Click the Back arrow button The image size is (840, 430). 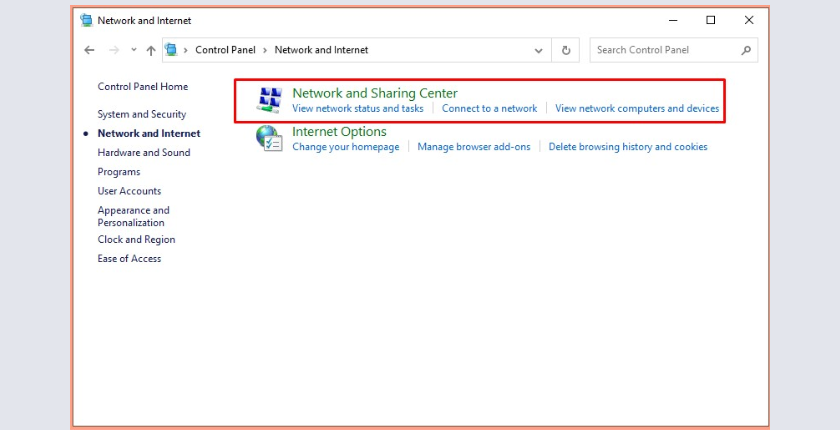click(89, 50)
